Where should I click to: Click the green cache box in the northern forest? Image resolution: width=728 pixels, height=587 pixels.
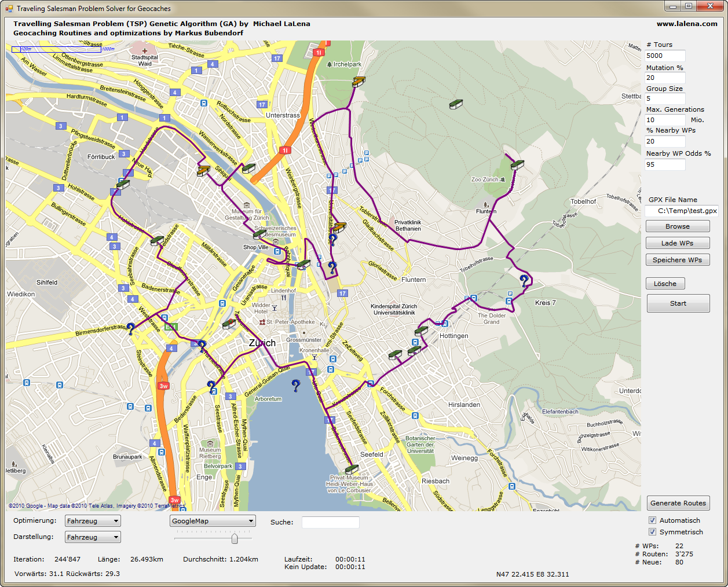coord(456,104)
